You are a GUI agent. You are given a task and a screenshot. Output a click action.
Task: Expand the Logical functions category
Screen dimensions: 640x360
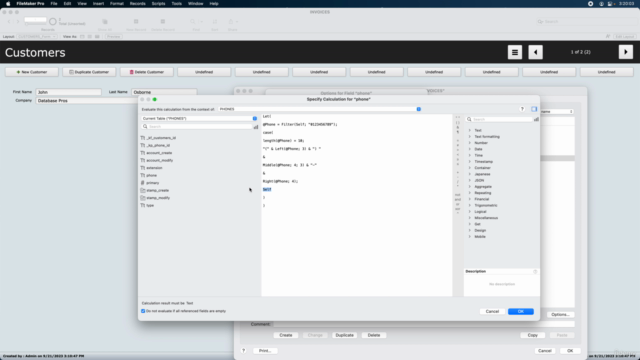[470, 211]
